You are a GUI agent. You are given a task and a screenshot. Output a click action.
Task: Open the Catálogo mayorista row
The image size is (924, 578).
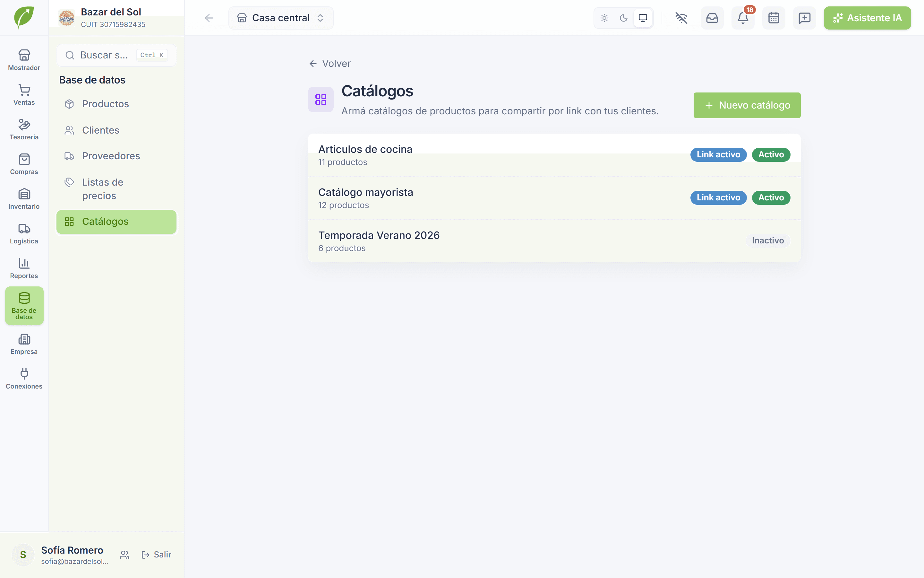point(554,198)
